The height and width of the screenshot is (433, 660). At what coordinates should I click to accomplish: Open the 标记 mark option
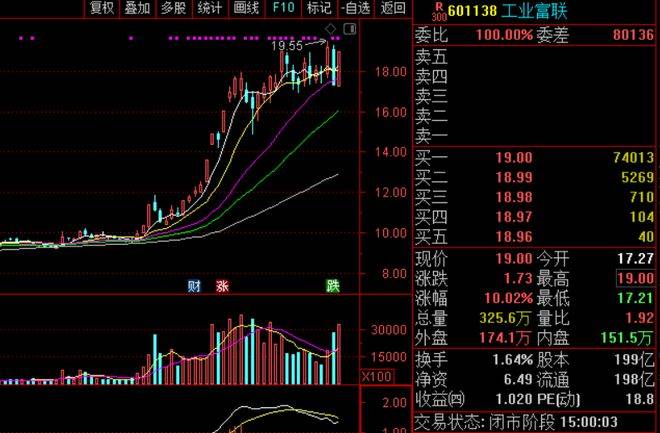[318, 9]
